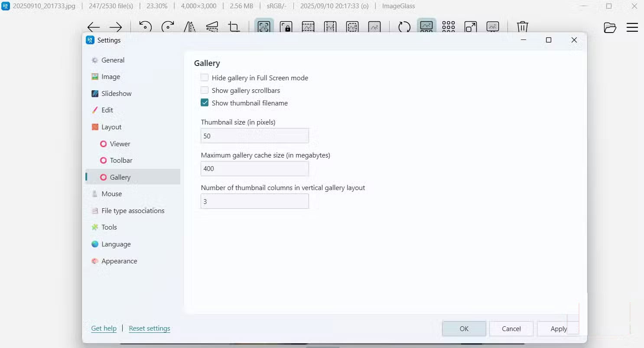Viewport: 644px width, 348px height.
Task: Enable the Lock zoom mode
Action: (x=286, y=27)
